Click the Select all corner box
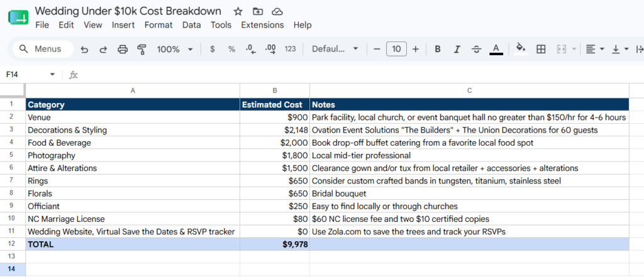Viewport: 644px width, 277px height. [13, 90]
